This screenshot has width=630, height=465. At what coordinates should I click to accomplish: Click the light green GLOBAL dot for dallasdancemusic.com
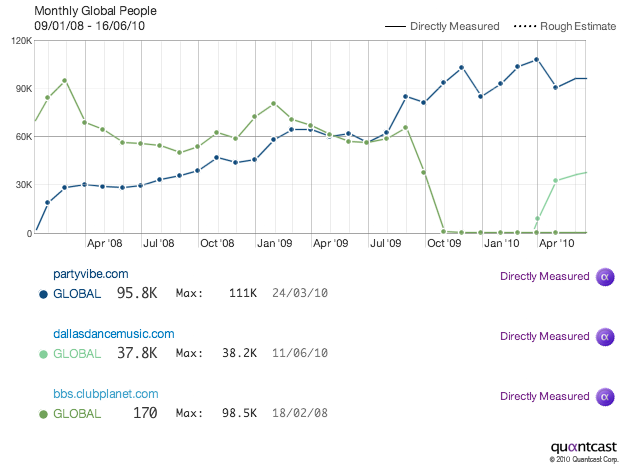pyautogui.click(x=43, y=354)
